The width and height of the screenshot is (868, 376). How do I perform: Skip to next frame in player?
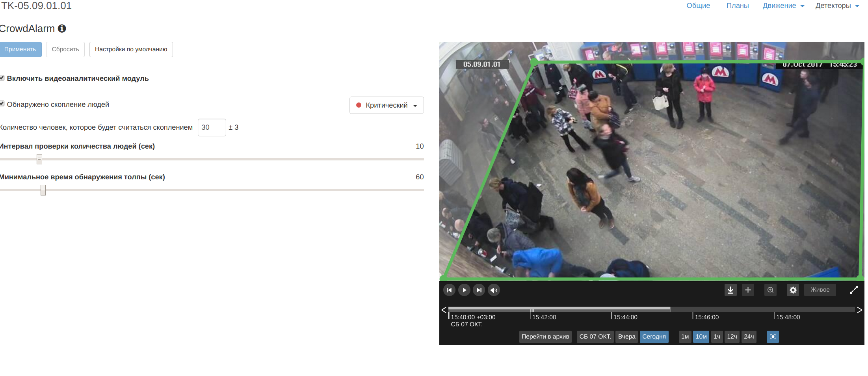coord(479,290)
